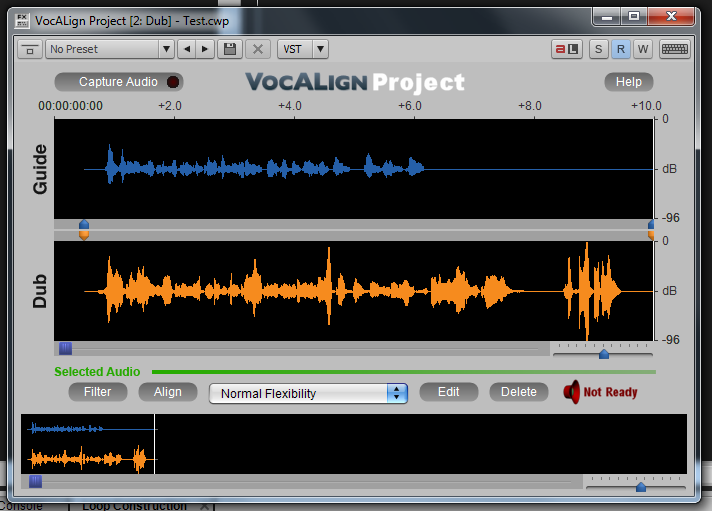
Task: Go to the previous preset arrow
Action: [x=186, y=49]
